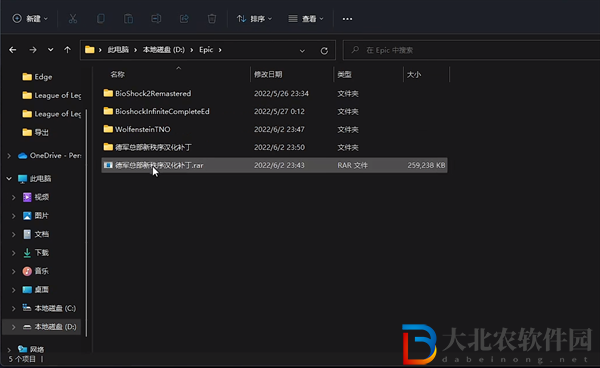
Task: Click the RAR archive file icon
Action: tap(108, 165)
